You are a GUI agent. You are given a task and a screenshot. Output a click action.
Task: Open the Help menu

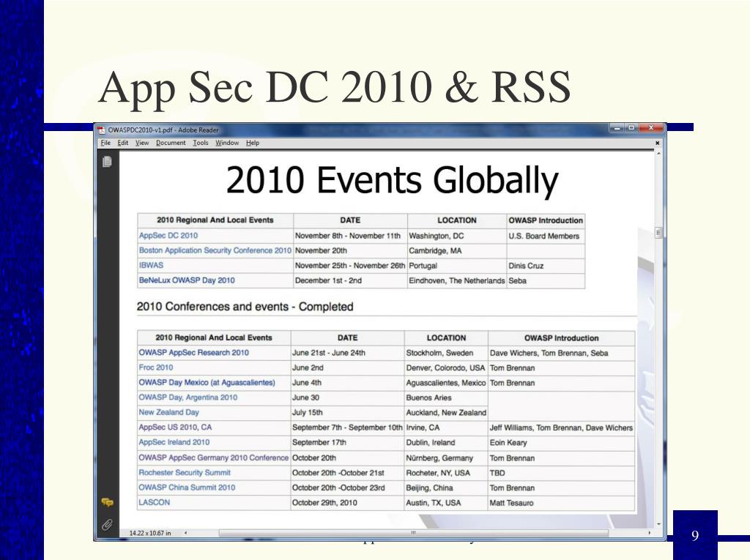tap(253, 143)
